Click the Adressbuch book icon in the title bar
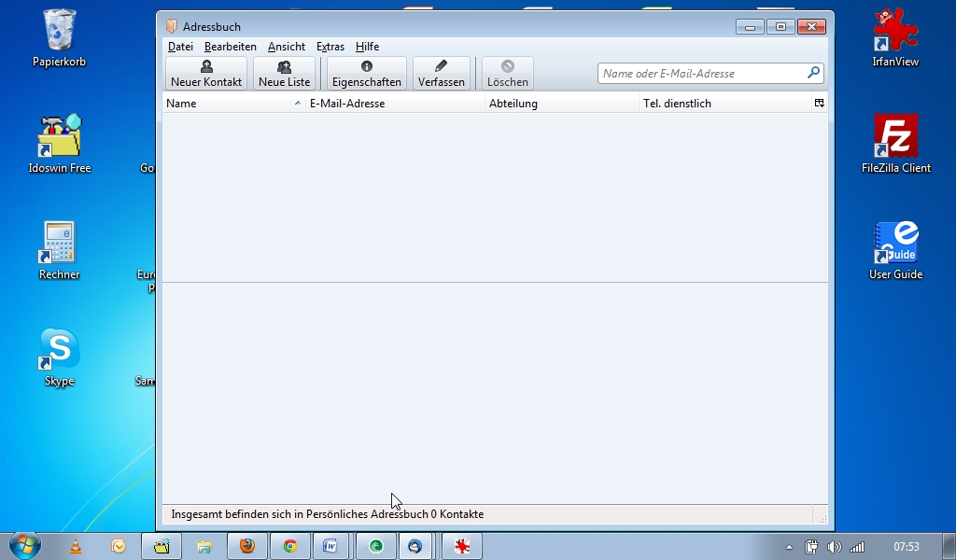The image size is (956, 560). pos(172,26)
